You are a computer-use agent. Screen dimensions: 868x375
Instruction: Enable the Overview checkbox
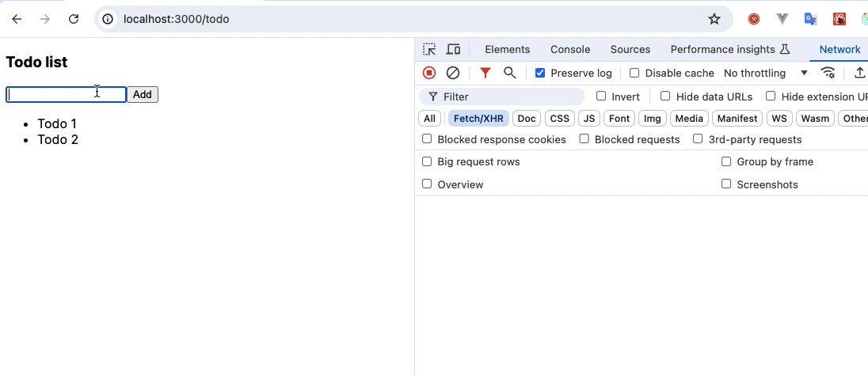point(427,184)
